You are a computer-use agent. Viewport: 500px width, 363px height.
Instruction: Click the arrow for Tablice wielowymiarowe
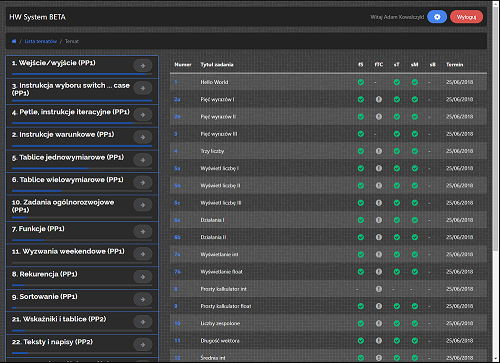[143, 183]
